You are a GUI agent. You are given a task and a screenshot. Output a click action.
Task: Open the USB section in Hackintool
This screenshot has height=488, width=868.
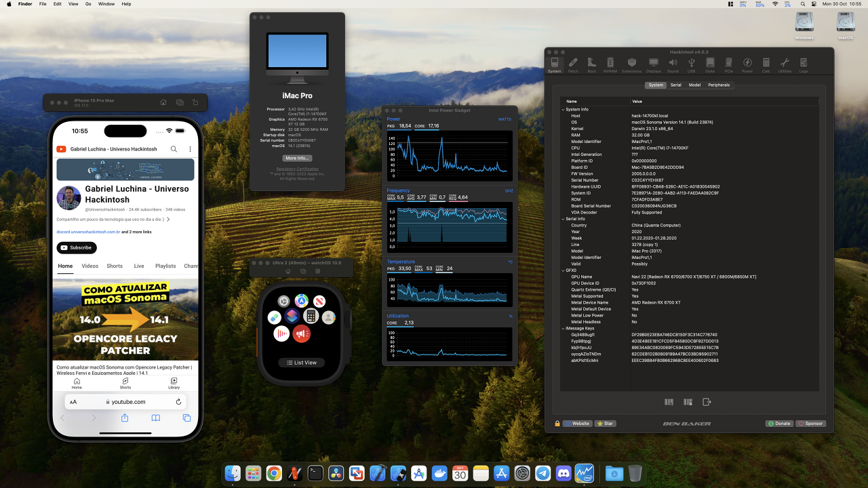tap(691, 64)
